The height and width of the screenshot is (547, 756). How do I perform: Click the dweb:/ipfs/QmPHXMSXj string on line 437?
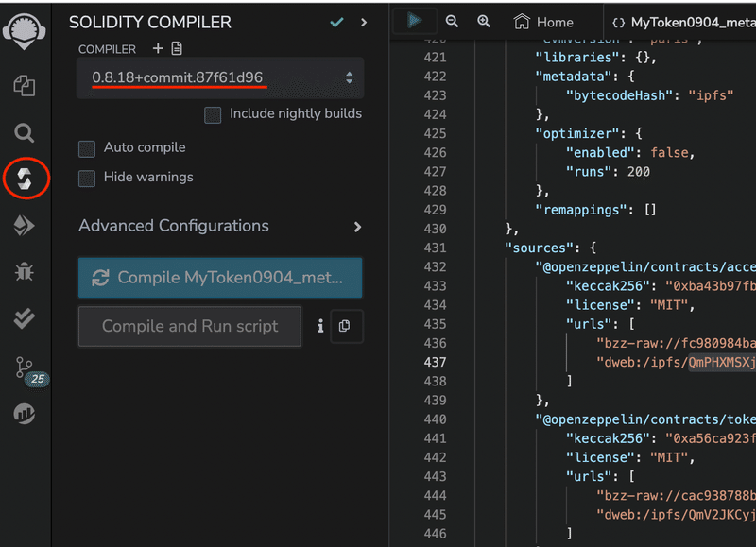pyautogui.click(x=676, y=362)
